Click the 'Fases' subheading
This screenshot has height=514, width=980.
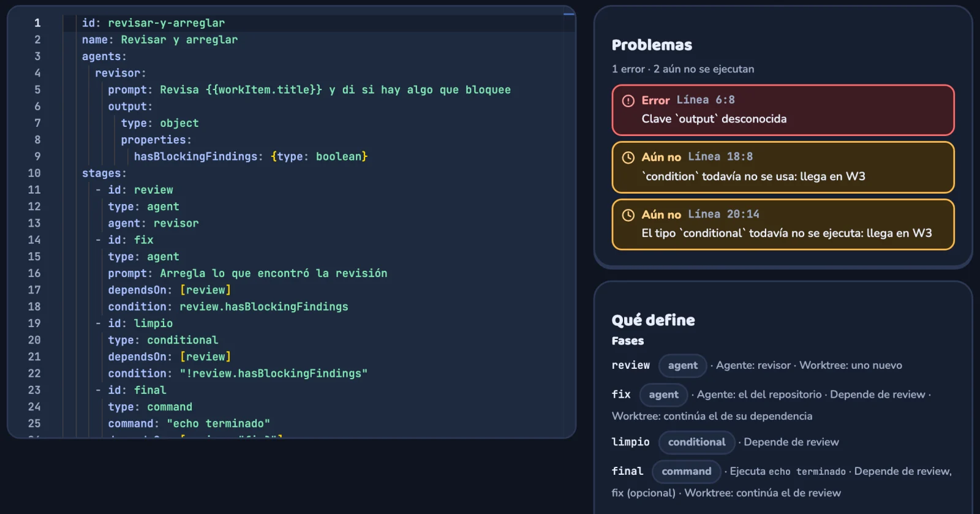(628, 341)
